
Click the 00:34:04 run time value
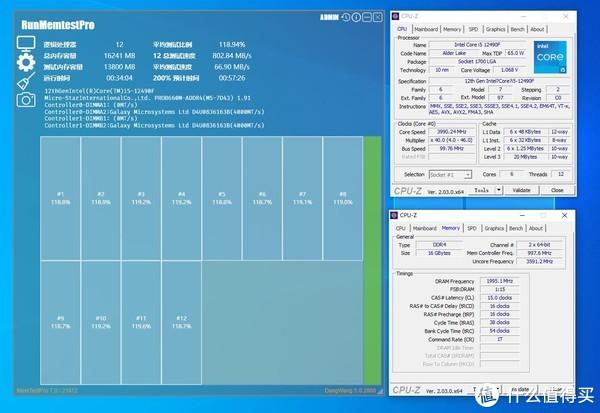click(119, 78)
